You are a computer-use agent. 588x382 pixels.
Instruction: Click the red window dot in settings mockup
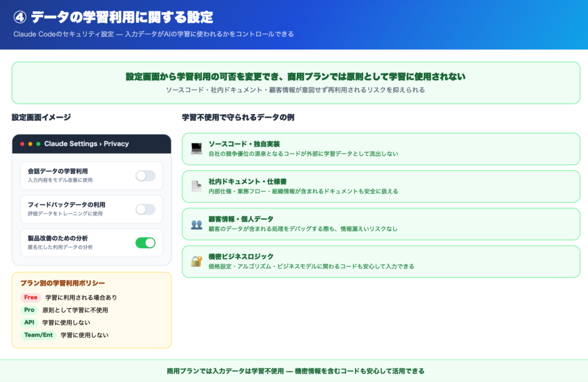[22, 144]
